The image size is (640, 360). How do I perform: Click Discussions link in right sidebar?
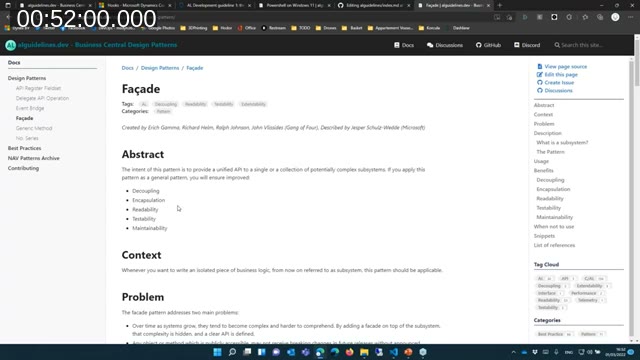pyautogui.click(x=558, y=91)
